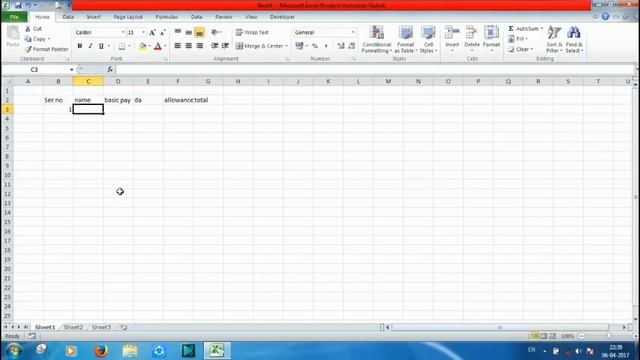Apply fill color bucket icon
This screenshot has height=360, width=640.
click(142, 46)
